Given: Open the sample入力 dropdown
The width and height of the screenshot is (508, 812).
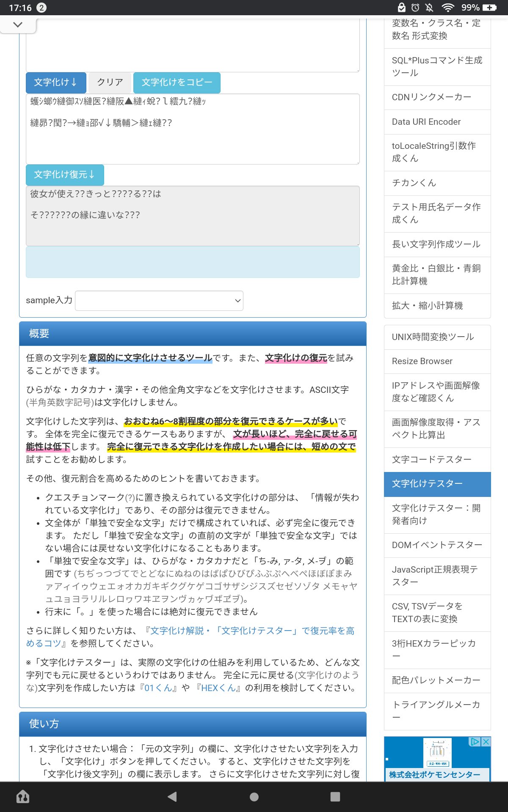Looking at the screenshot, I should click(159, 301).
